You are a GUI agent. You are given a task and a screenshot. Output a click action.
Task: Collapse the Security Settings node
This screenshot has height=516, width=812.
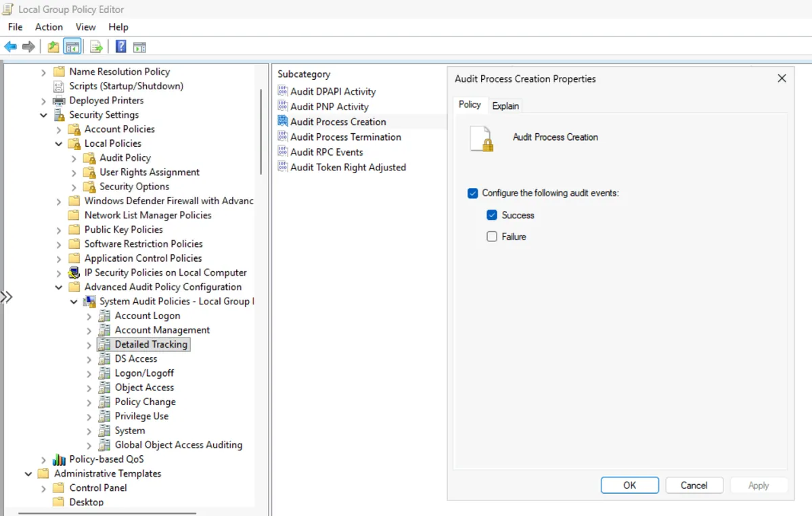coord(44,115)
